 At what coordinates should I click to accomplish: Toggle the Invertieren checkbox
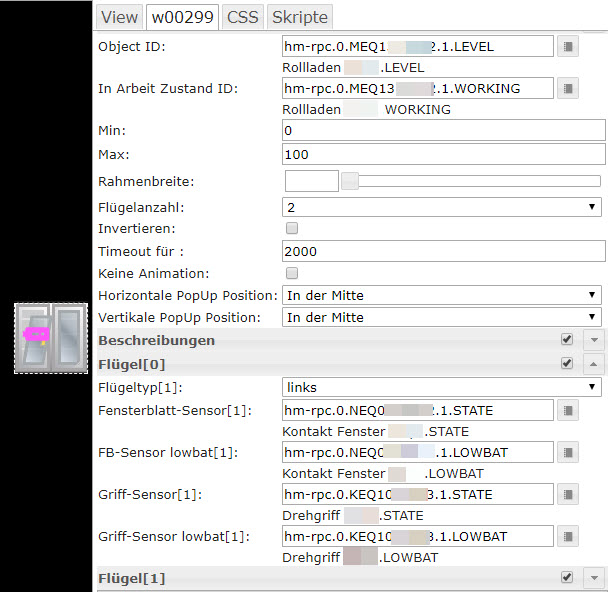coord(292,228)
